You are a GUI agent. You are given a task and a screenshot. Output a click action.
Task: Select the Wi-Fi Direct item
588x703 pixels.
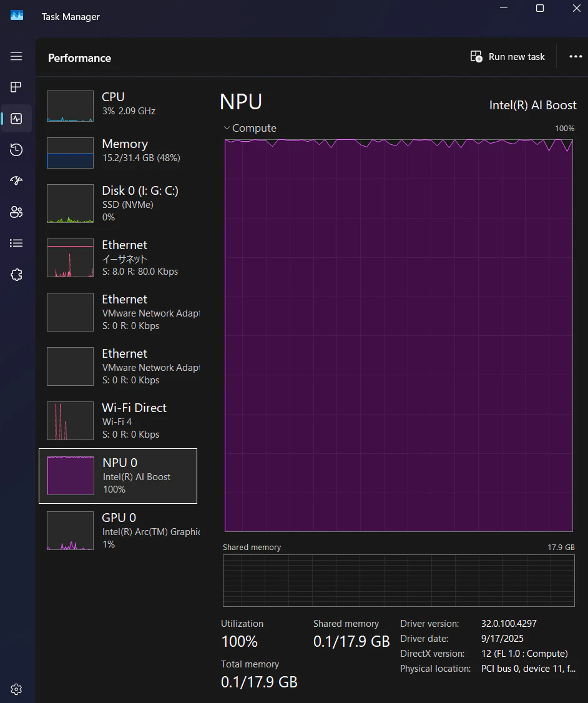click(x=118, y=421)
